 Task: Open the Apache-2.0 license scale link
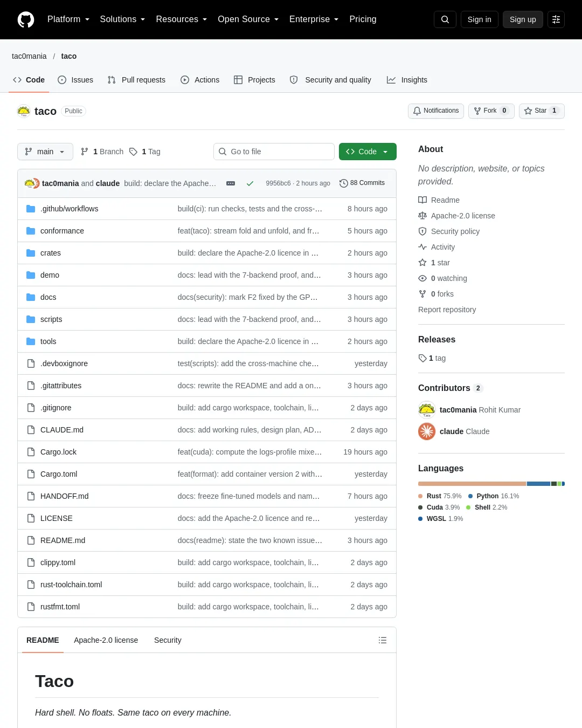click(457, 216)
